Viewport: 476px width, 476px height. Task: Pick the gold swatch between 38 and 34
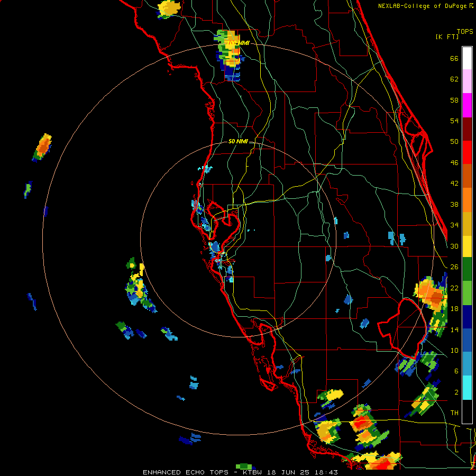point(467,224)
